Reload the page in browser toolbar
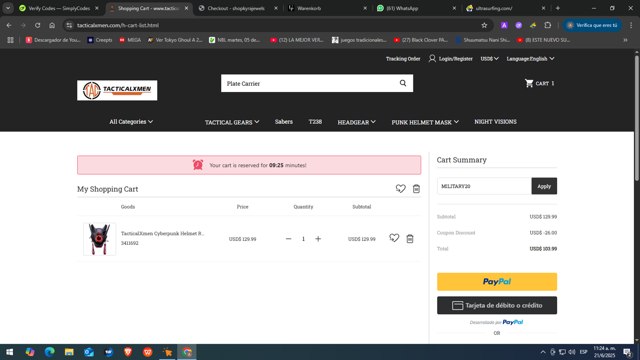Viewport: 640px width, 360px height. [37, 25]
